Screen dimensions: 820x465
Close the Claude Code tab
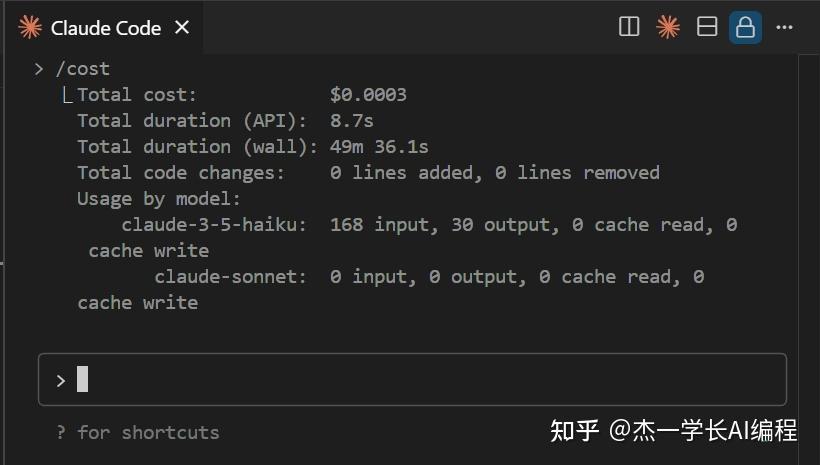point(182,28)
